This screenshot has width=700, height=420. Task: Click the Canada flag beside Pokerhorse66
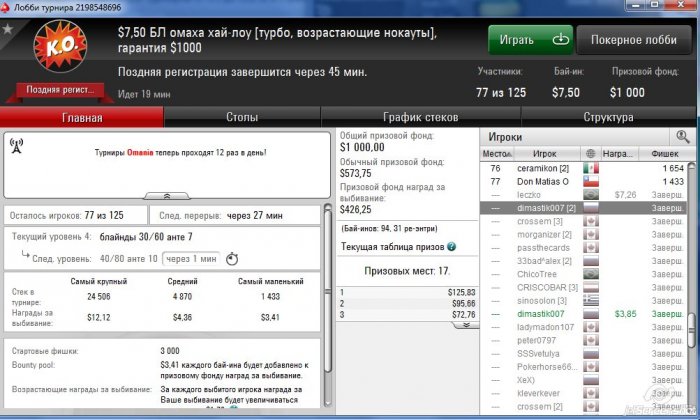click(591, 367)
